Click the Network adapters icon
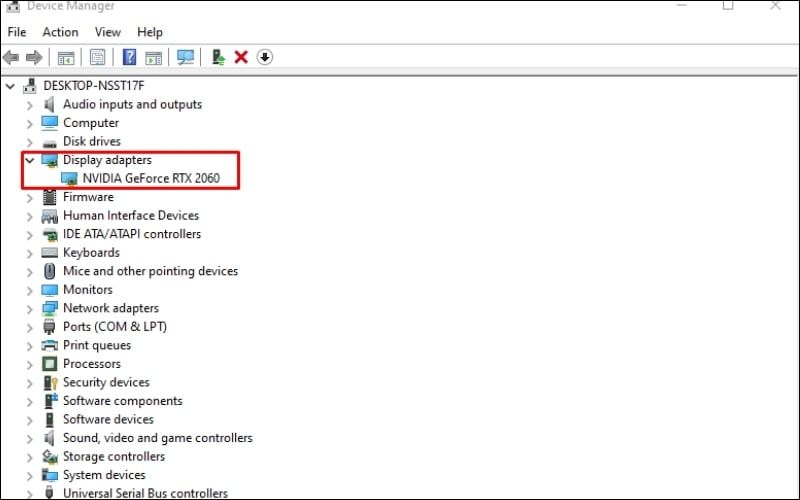This screenshot has height=500, width=800. tap(49, 308)
